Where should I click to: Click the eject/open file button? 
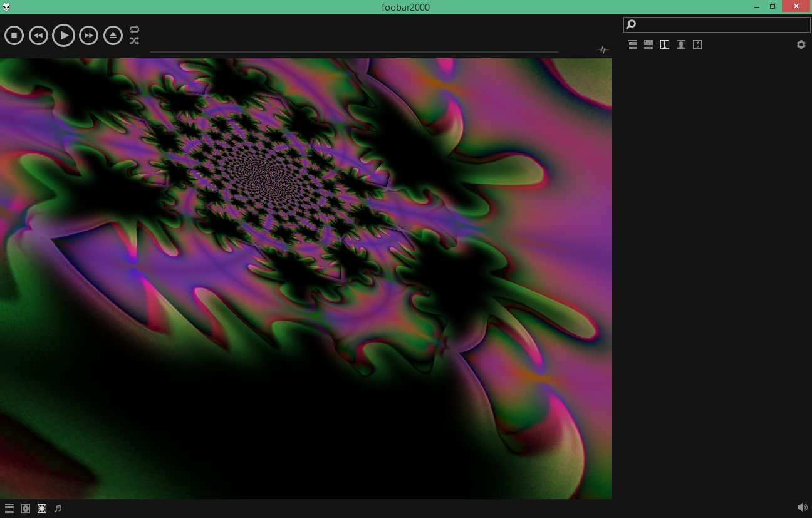coord(113,36)
